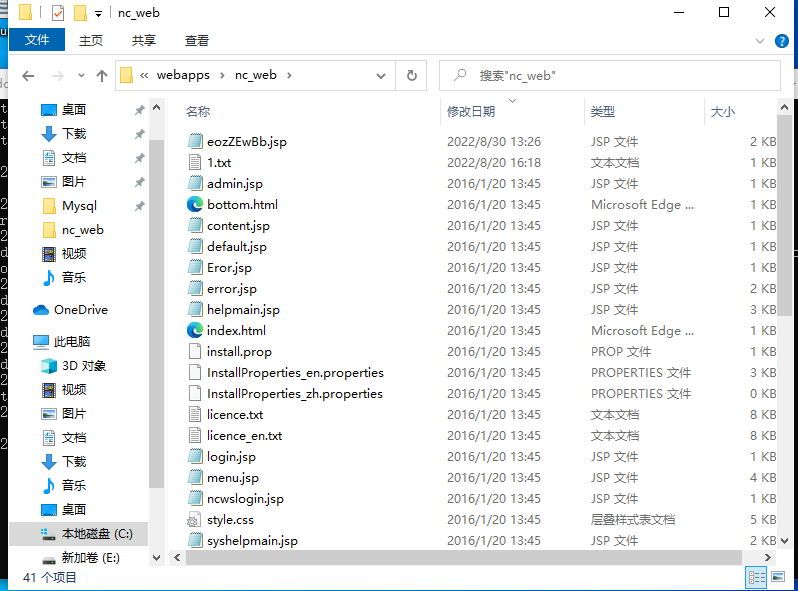This screenshot has height=591, width=798.
Task: Open the 主页 ribbon tab
Action: click(x=91, y=40)
